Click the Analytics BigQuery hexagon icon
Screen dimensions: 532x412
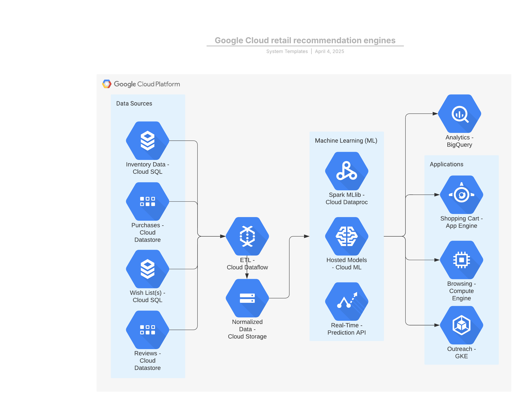point(460,114)
